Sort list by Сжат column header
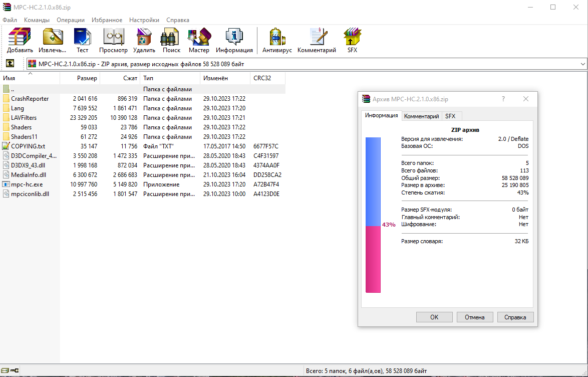 120,78
